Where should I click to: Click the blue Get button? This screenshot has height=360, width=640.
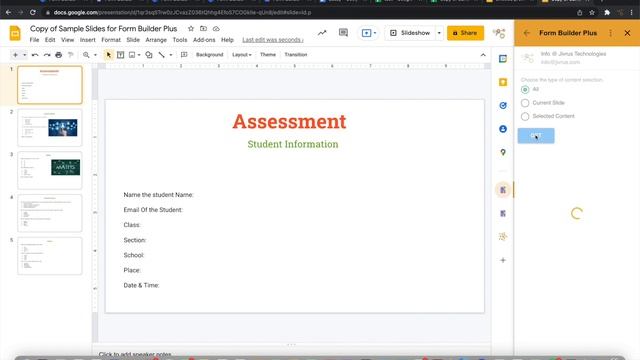(x=536, y=136)
